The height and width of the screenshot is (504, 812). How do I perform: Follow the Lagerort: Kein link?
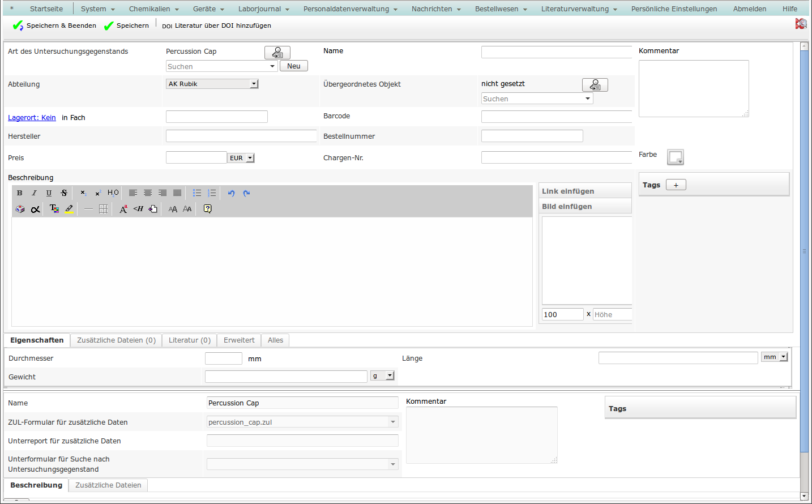[32, 118]
